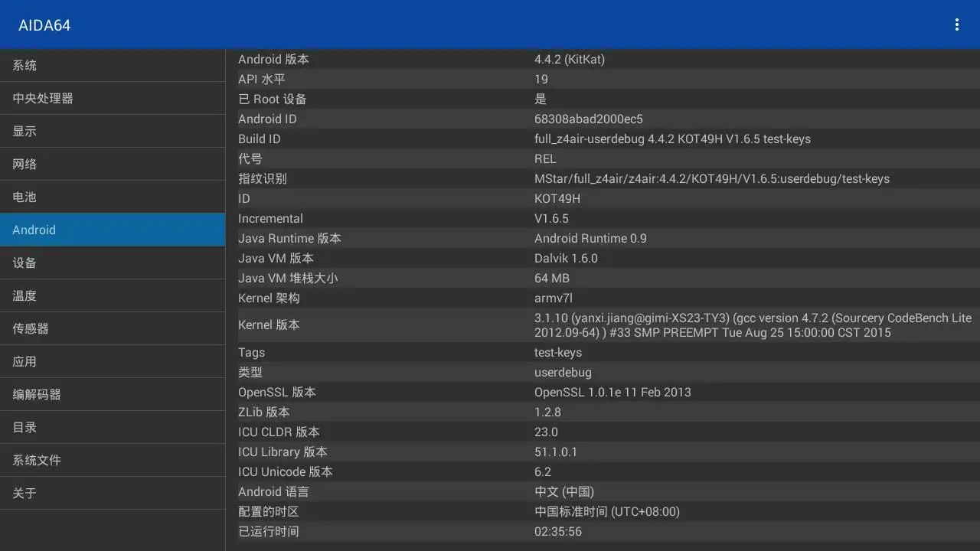Select the 配置的时区 row label

tap(269, 511)
